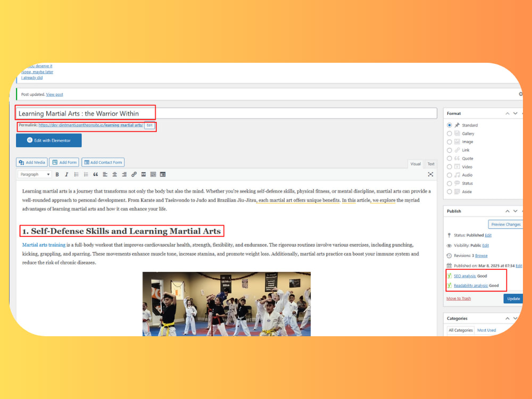The height and width of the screenshot is (399, 532).
Task: Switch to the Visual editor tab
Action: (415, 164)
